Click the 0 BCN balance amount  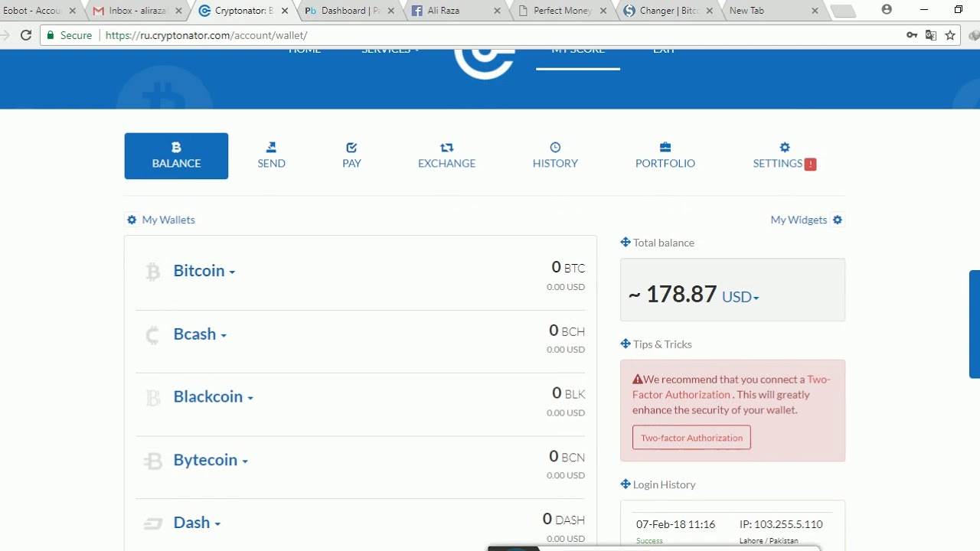click(x=567, y=456)
